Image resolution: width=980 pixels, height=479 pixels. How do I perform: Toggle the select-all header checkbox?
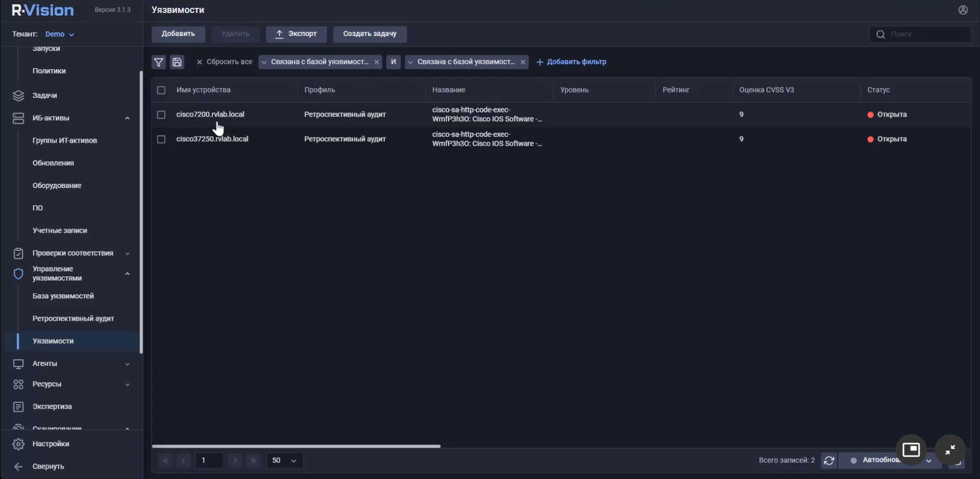tap(161, 90)
